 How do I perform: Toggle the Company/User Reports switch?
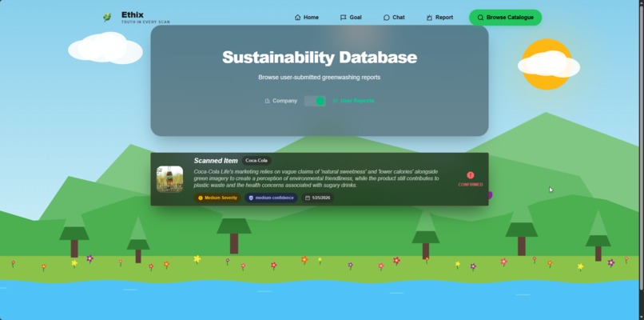tap(315, 101)
